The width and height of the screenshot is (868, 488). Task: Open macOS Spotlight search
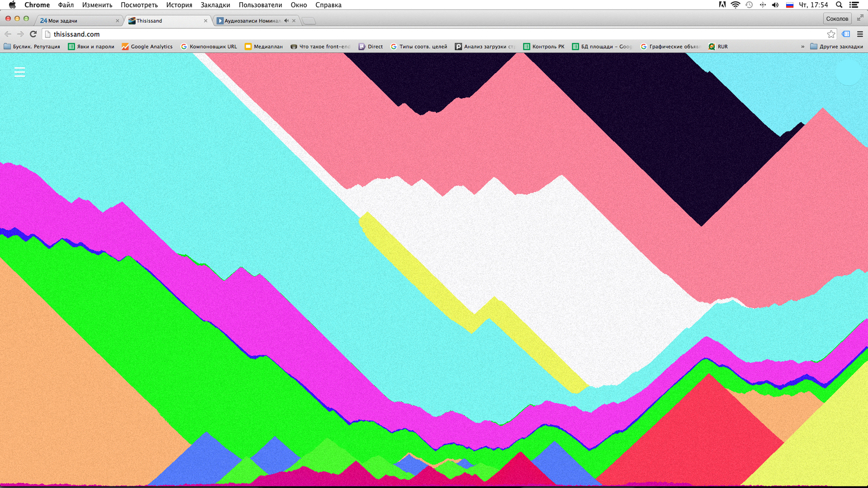click(x=839, y=5)
